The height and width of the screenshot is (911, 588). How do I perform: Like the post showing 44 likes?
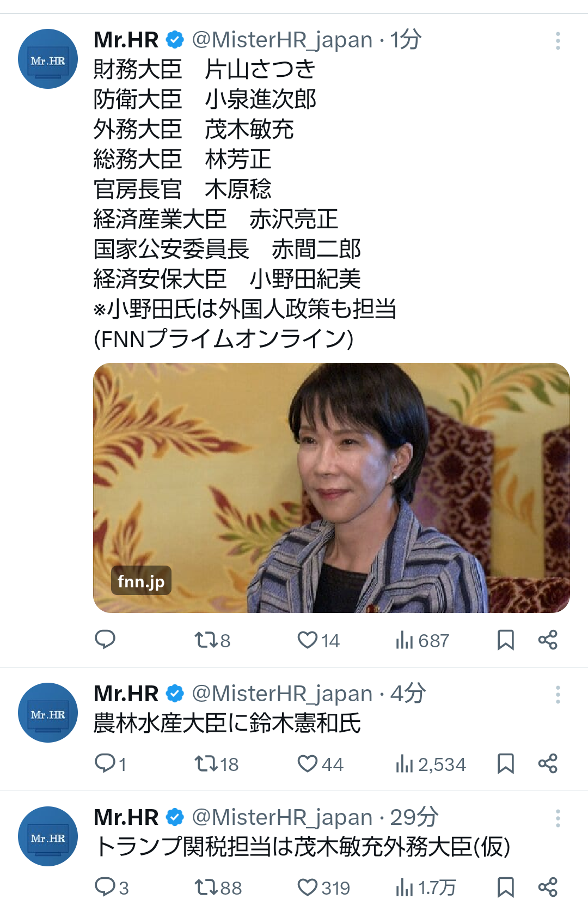[x=321, y=764]
